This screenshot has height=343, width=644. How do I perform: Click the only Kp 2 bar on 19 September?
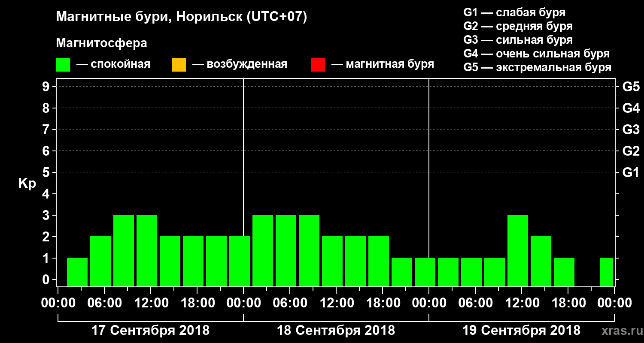point(541,261)
